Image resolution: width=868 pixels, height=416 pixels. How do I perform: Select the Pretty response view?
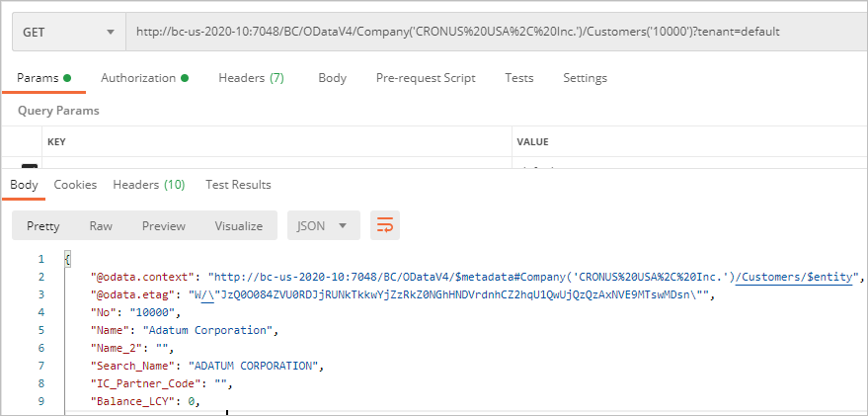coord(43,226)
